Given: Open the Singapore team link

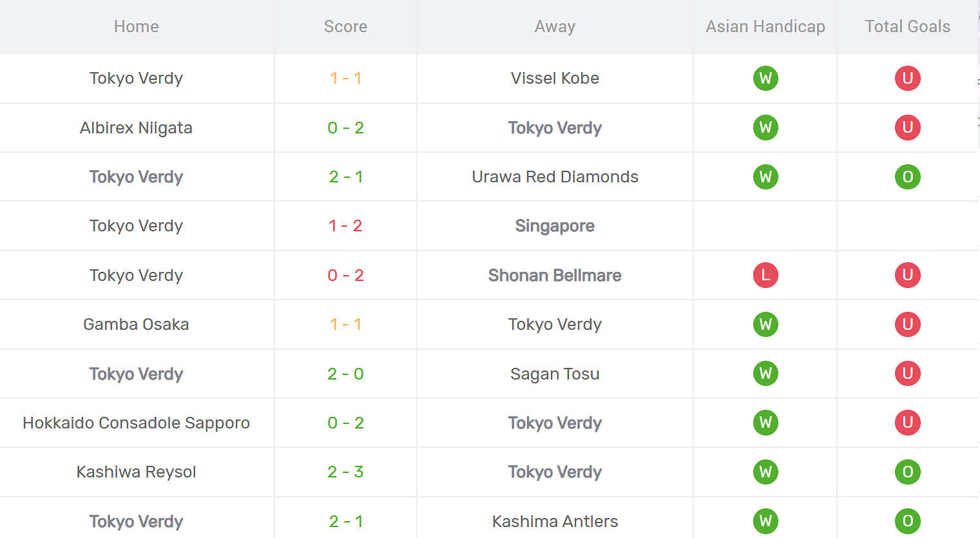Looking at the screenshot, I should click(x=555, y=226).
